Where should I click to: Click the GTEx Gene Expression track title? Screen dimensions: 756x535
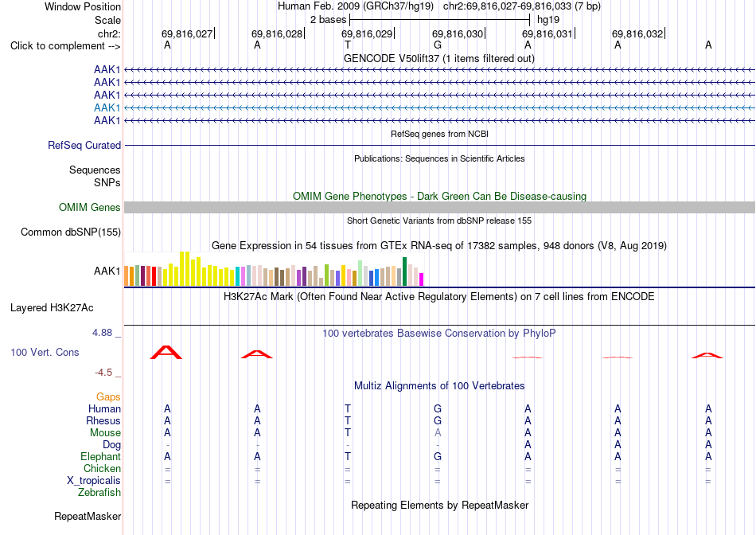[x=439, y=245]
